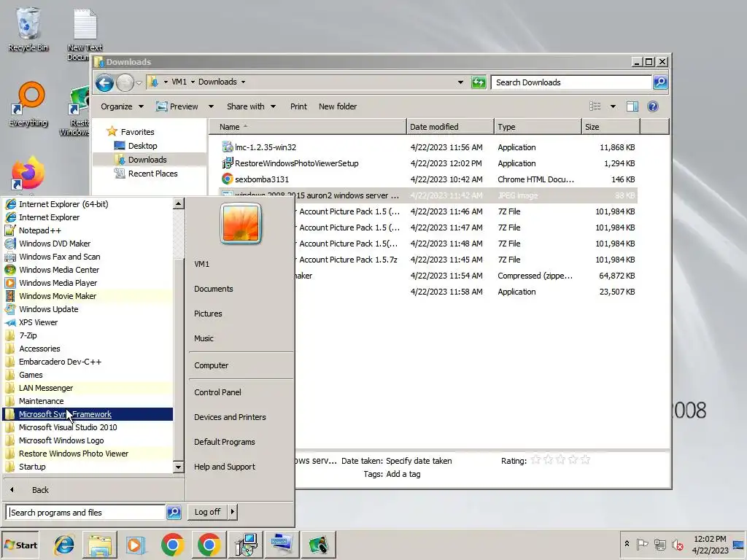Open Explorer help question mark icon
Screen dimensions: 747x560
point(653,106)
